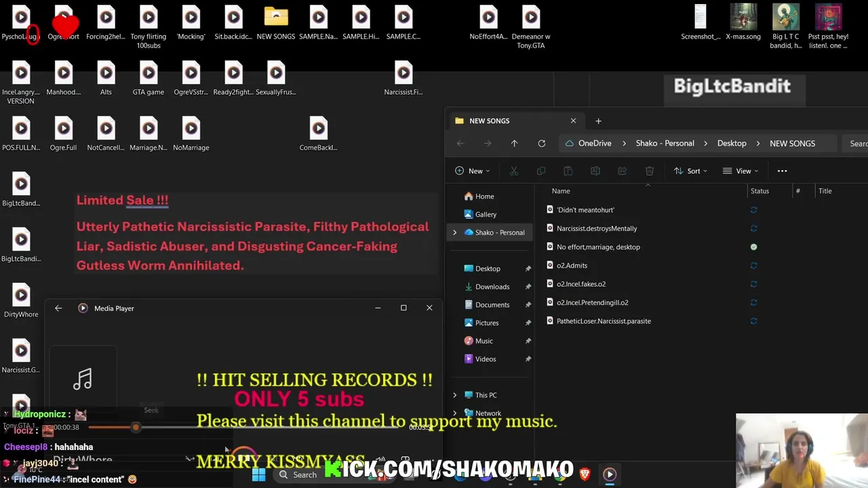
Task: Expand Shako - Personal tree node arrow
Action: click(455, 232)
